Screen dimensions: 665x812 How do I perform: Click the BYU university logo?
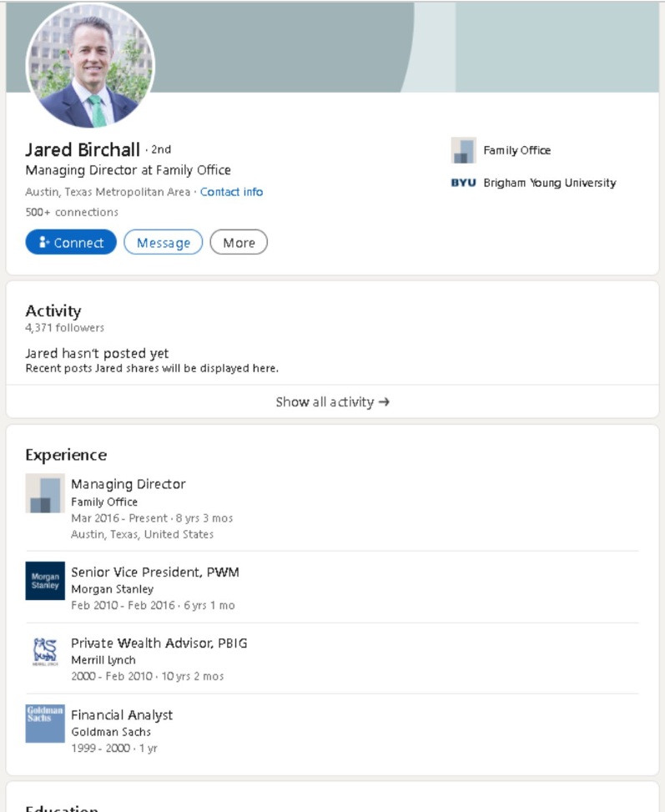tap(463, 182)
